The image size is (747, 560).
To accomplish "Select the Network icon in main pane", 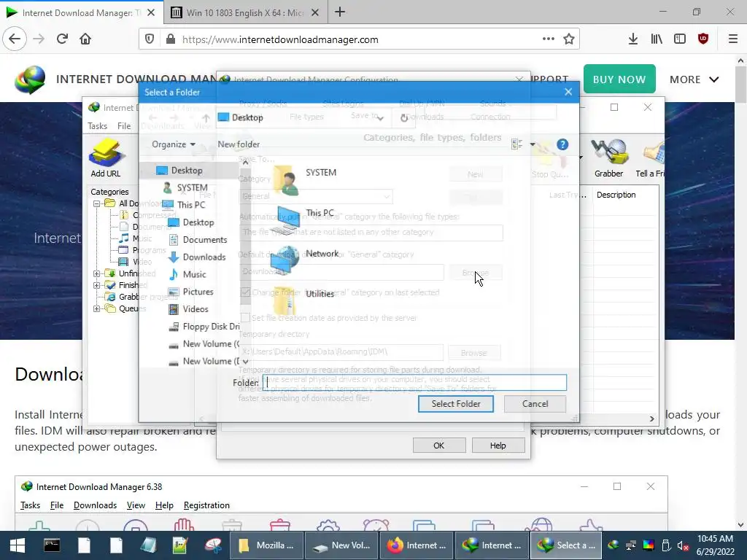I will (285, 260).
